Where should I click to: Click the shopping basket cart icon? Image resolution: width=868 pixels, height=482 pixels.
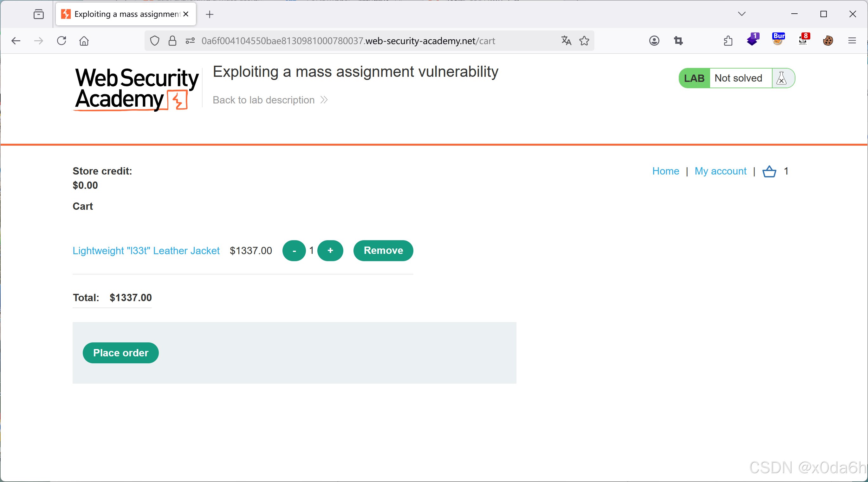tap(769, 171)
